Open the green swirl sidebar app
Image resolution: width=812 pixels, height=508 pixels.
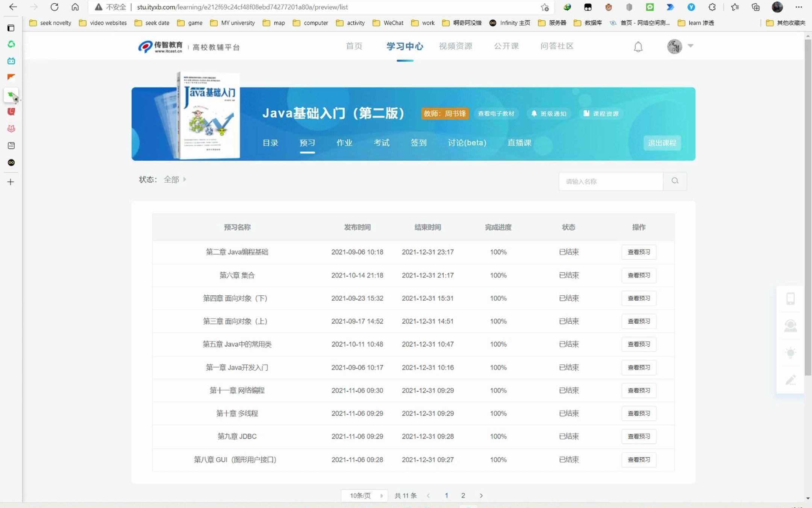pyautogui.click(x=11, y=44)
